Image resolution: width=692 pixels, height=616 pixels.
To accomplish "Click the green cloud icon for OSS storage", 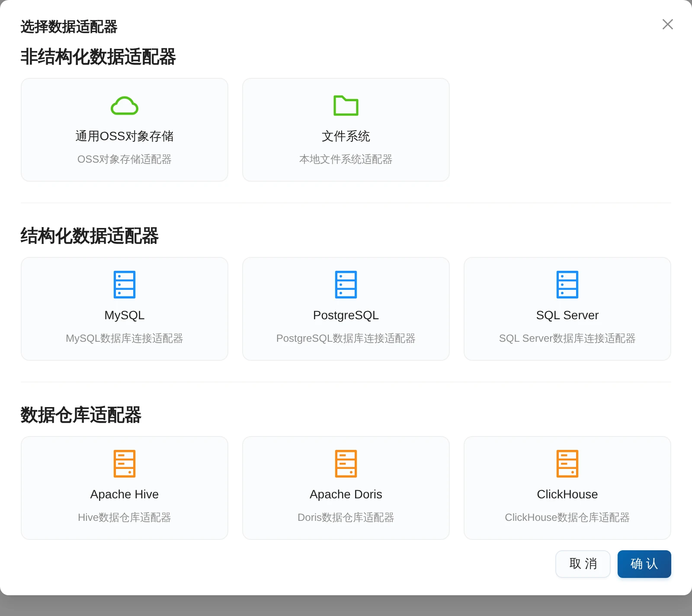I will coord(125,106).
